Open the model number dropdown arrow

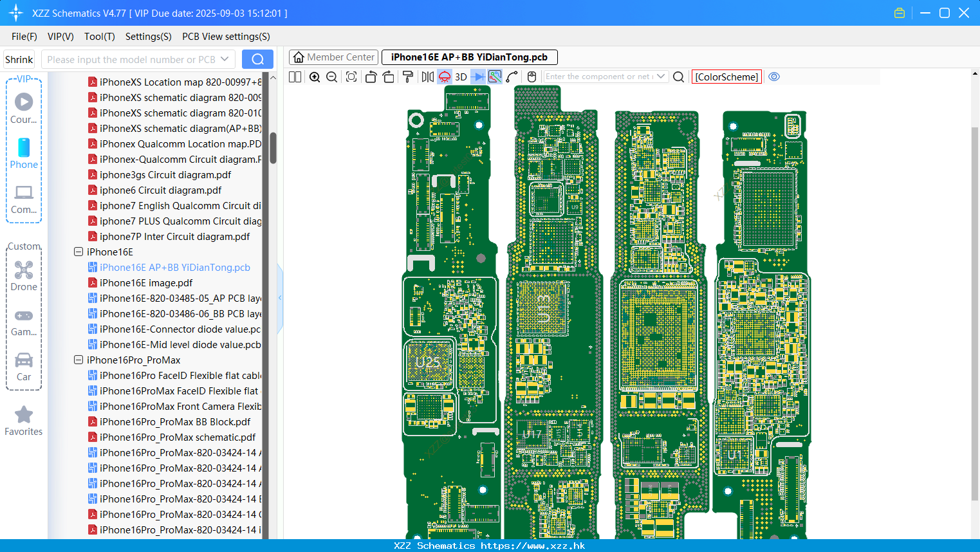point(225,59)
